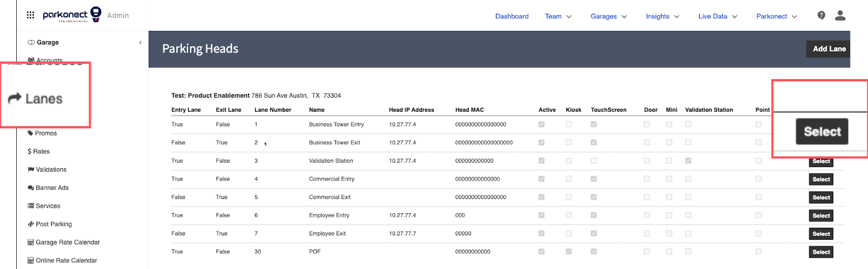
Task: Click the Head IP Address column header
Action: [411, 110]
